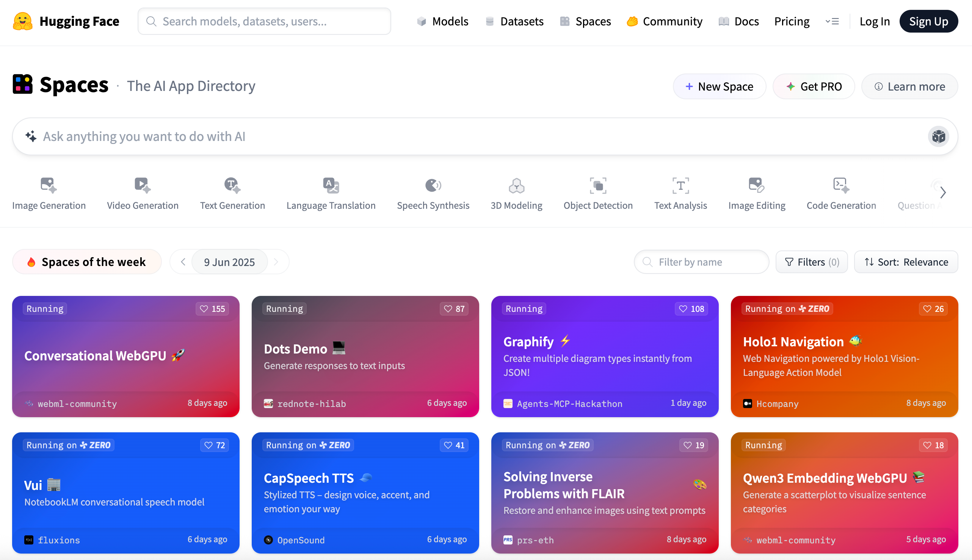Go to previous week with left chevron

click(183, 262)
